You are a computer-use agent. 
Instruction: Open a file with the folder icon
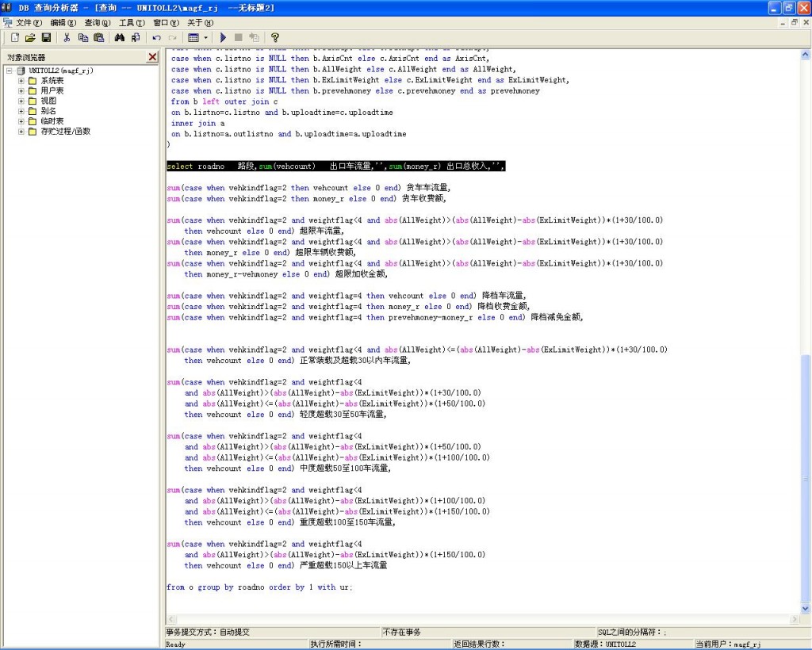pos(30,37)
